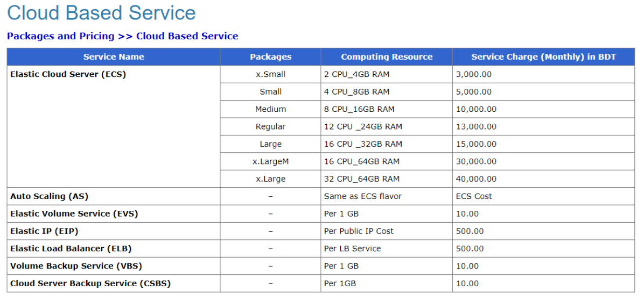Select the Elastic Cloud Server (ECS) cell
This screenshot has width=644, height=298.
(x=68, y=74)
